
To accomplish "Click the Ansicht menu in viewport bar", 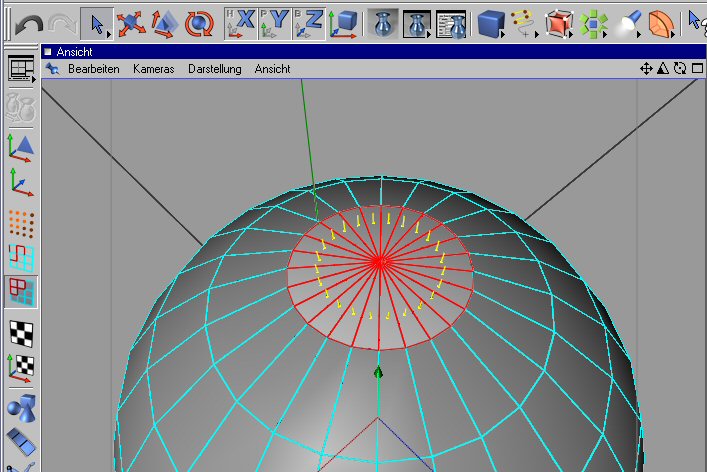I will click(x=272, y=69).
